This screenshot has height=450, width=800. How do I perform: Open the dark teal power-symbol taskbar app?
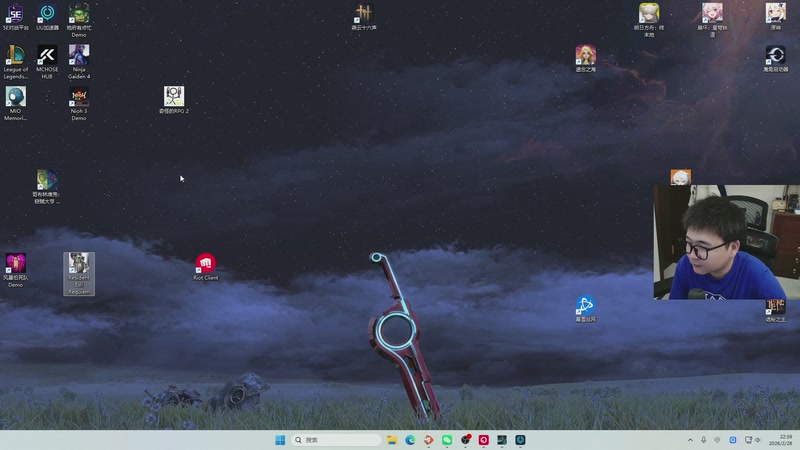[520, 440]
